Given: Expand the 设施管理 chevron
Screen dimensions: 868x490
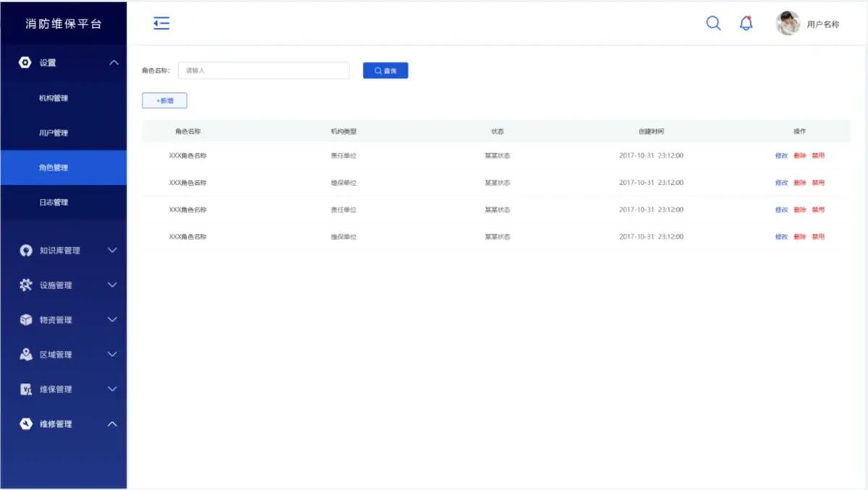Looking at the screenshot, I should click(x=112, y=285).
